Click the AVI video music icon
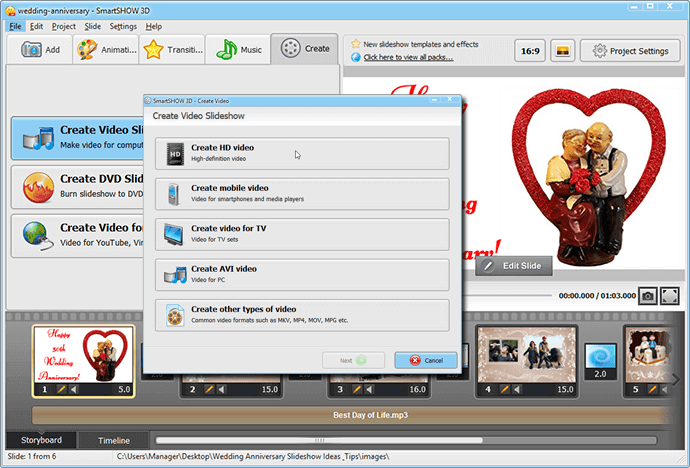 [x=175, y=275]
